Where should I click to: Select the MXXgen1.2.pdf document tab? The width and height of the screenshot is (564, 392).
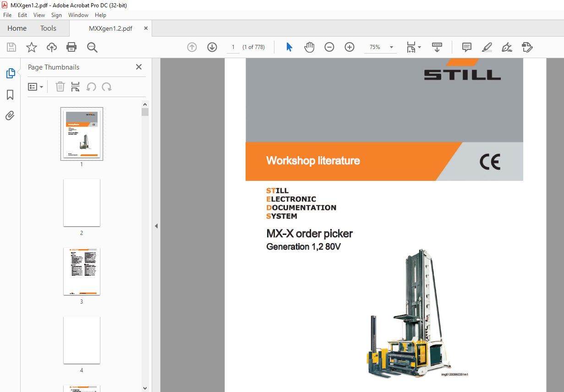(110, 28)
